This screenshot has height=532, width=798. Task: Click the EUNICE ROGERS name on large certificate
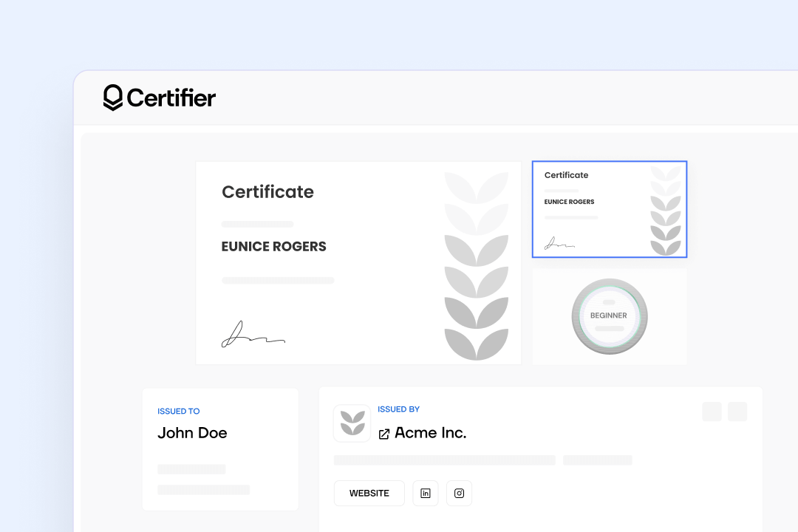(274, 246)
